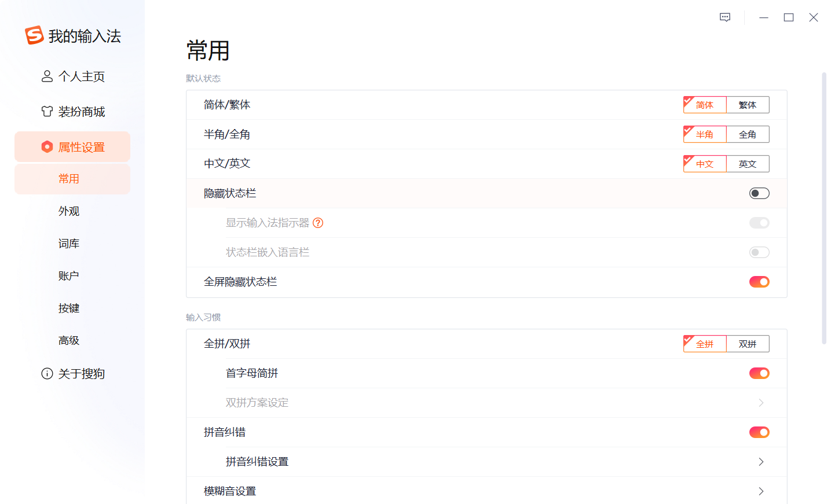Viewport: 831px width, 504px height.
Task: Select 属性设置 in sidebar
Action: click(x=72, y=147)
